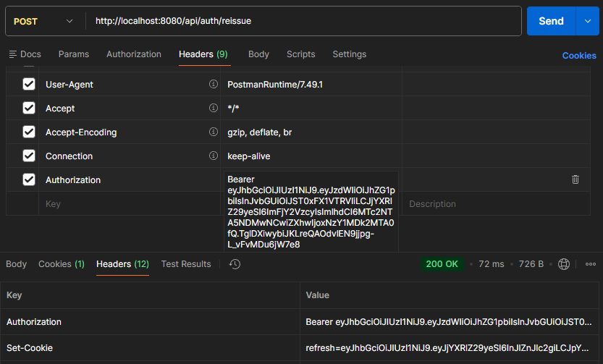
Task: Click the empty Key input field
Action: [129, 204]
